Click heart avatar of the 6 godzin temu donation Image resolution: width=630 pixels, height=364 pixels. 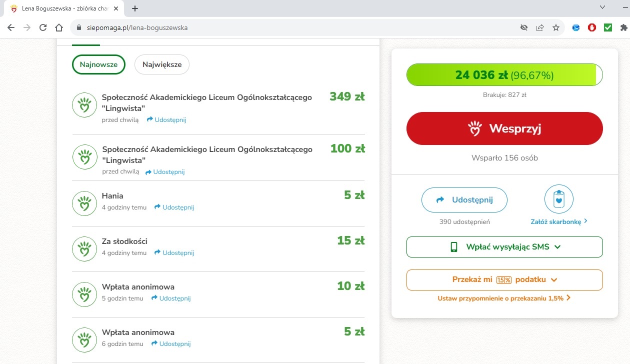[84, 339]
